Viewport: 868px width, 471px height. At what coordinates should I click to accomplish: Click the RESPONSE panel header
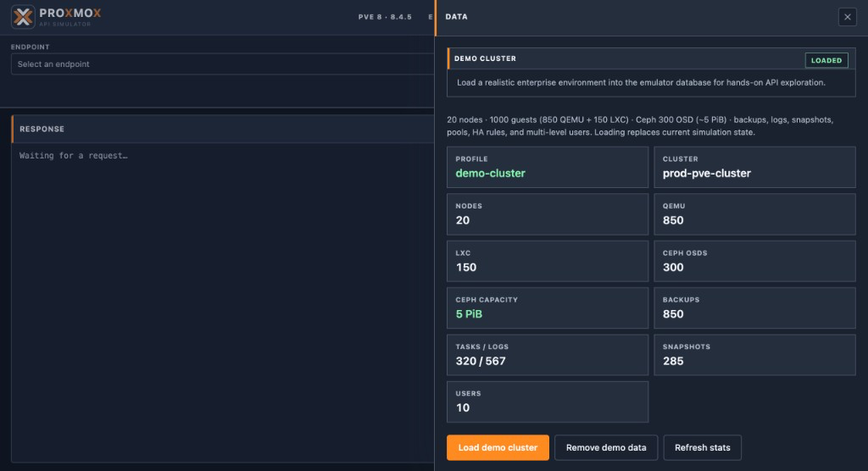click(223, 129)
